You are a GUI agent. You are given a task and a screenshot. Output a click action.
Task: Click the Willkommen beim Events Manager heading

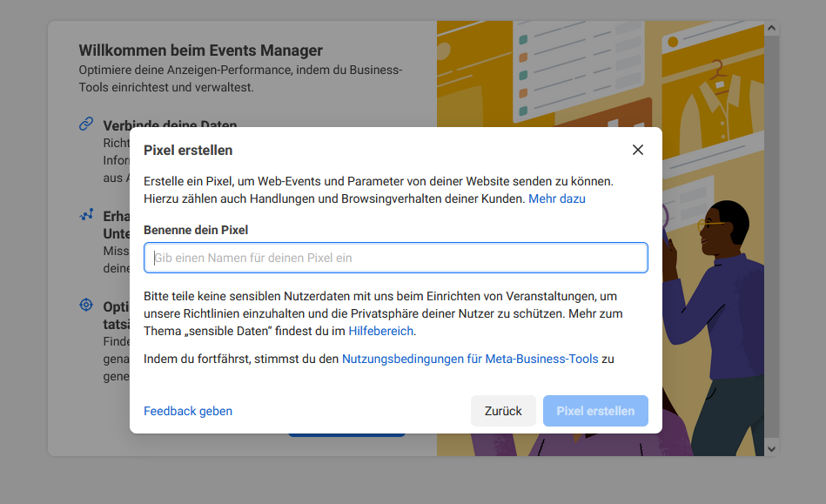click(x=201, y=50)
